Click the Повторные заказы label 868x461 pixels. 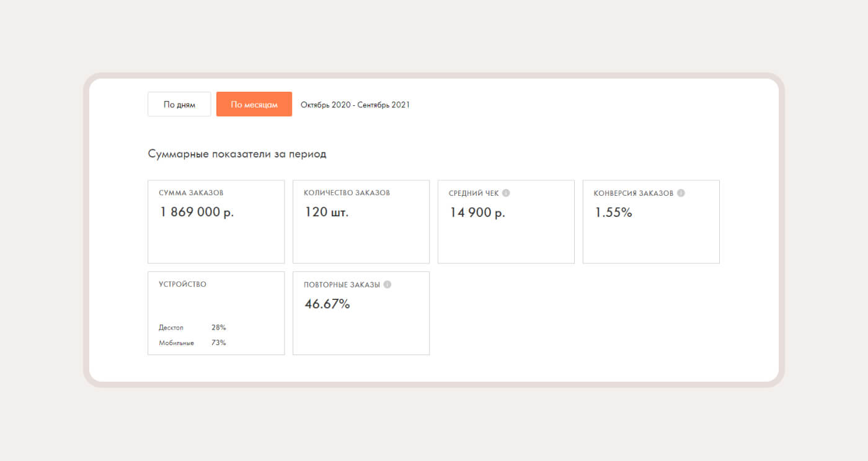(x=342, y=285)
